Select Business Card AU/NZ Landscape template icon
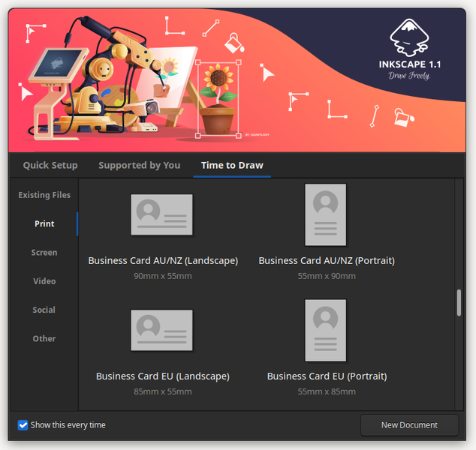This screenshot has height=450, width=476. 161,214
